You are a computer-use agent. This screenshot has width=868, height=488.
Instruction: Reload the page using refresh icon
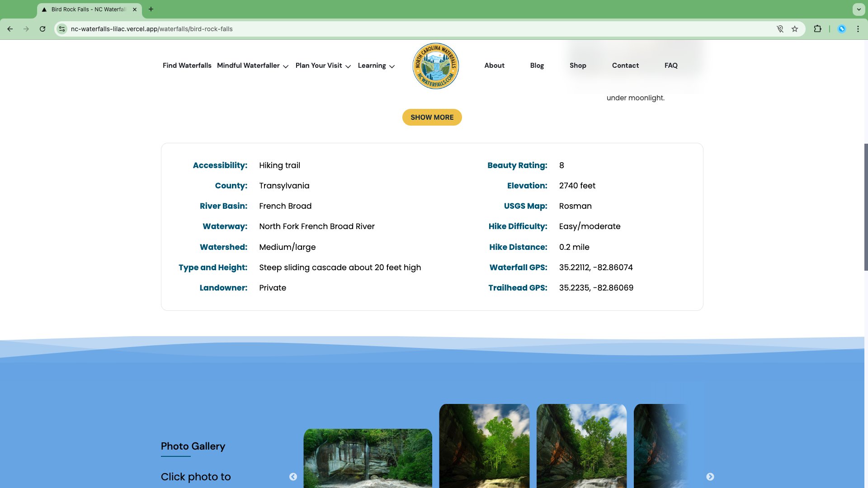pyautogui.click(x=42, y=29)
